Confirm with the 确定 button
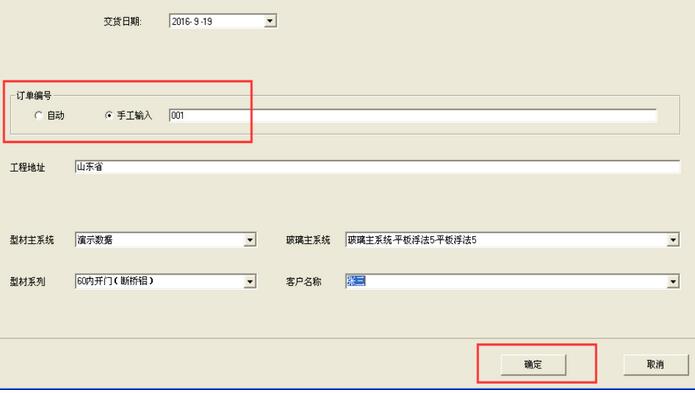695x393 pixels. click(533, 365)
